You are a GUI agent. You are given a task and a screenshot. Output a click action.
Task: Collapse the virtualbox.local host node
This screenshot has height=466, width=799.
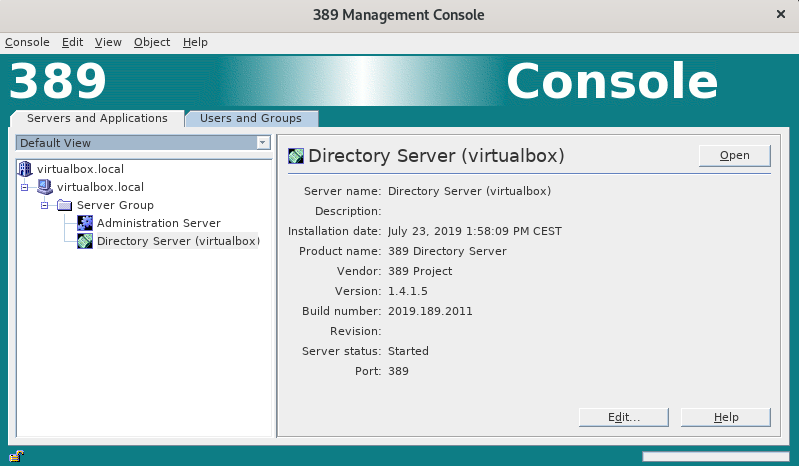tap(24, 187)
